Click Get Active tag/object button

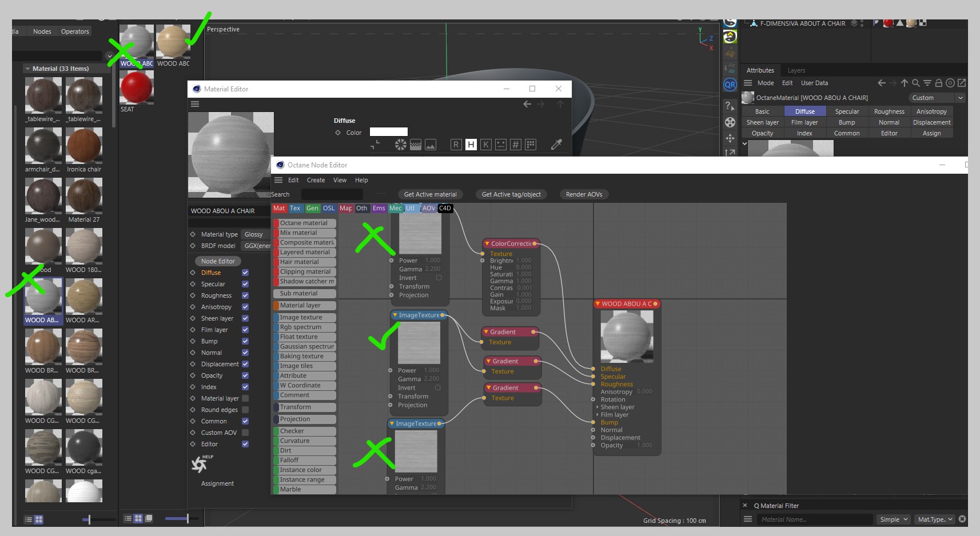(511, 194)
